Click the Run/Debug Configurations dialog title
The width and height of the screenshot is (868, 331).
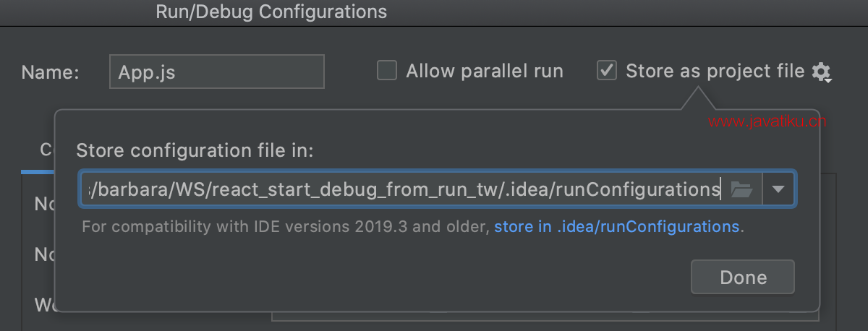tap(271, 12)
